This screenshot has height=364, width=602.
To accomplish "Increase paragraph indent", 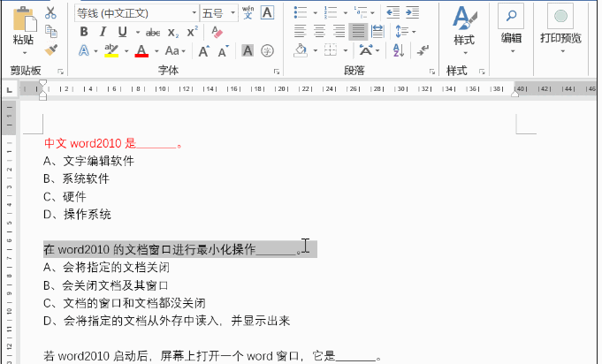I will pos(412,12).
